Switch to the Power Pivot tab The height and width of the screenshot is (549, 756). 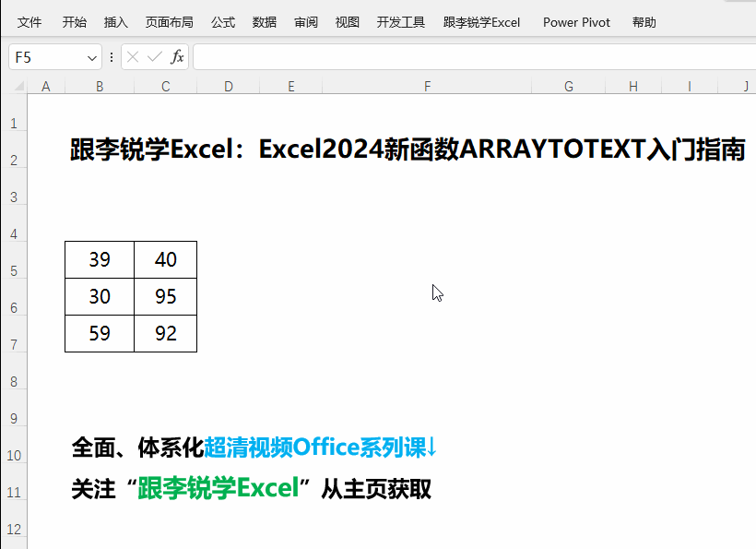pos(576,22)
